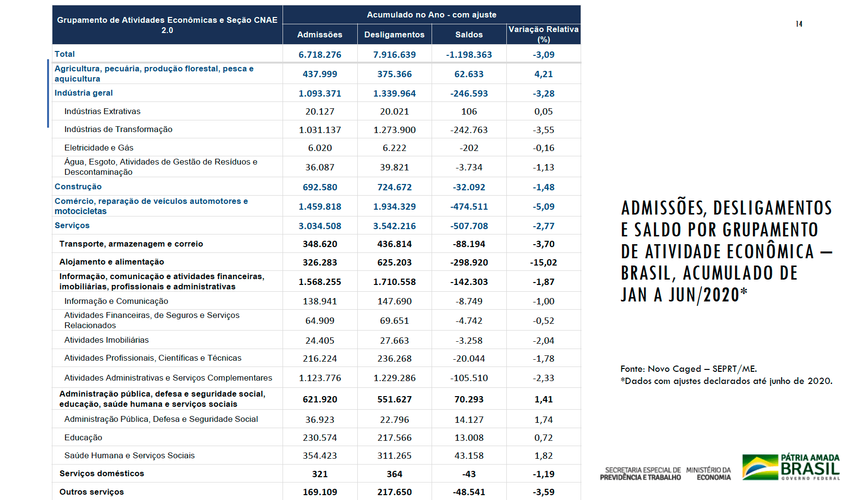Click Indústria geral dismissals "1.339.964"
This screenshot has height=500, width=868.
[394, 94]
